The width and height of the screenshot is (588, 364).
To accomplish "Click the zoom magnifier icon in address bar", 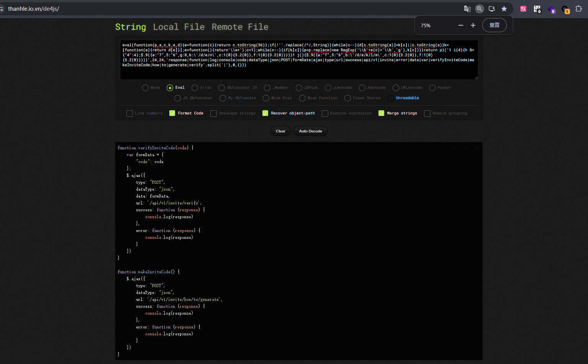I will [x=479, y=9].
